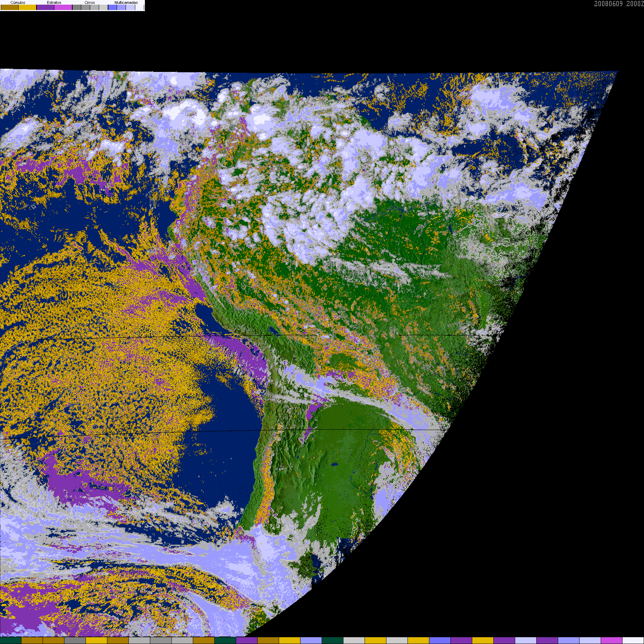The image size is (644, 644).
Task: Click the palest lavender Multicamadas legend swatch
Action: [x=130, y=7]
